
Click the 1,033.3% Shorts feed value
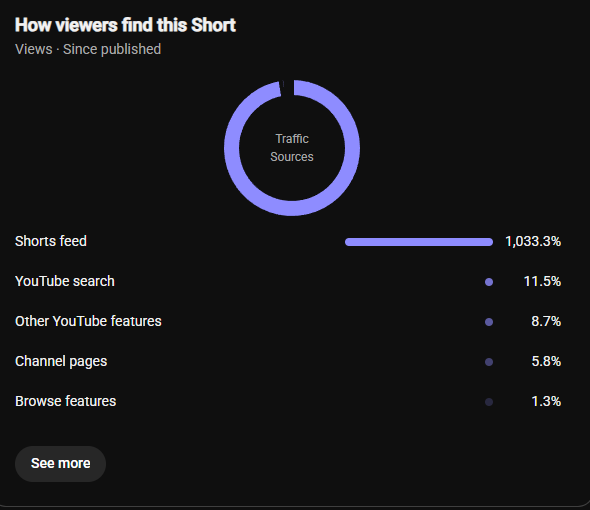tap(533, 241)
